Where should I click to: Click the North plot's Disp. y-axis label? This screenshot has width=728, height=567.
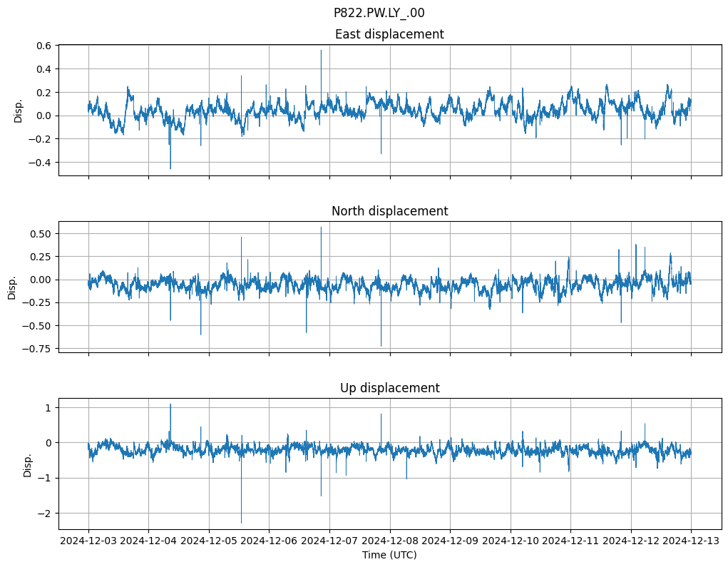click(12, 287)
